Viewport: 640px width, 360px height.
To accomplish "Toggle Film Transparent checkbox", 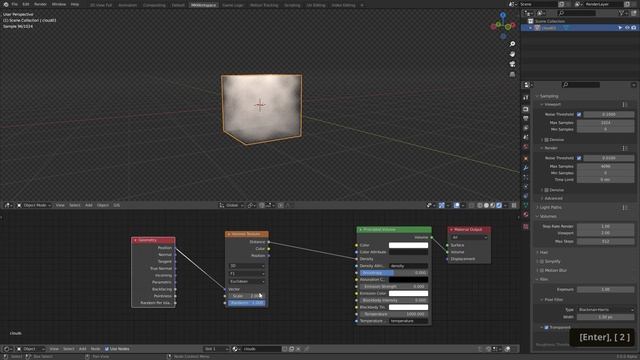I will 546,327.
